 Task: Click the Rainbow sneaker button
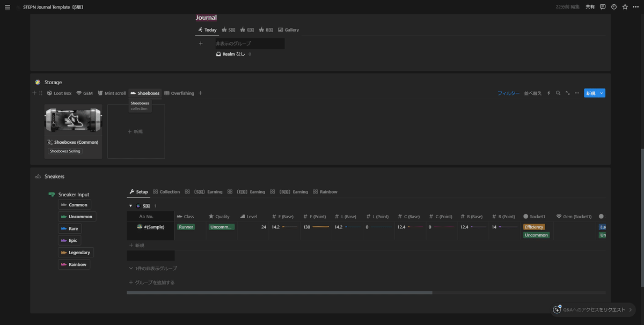[x=74, y=264]
